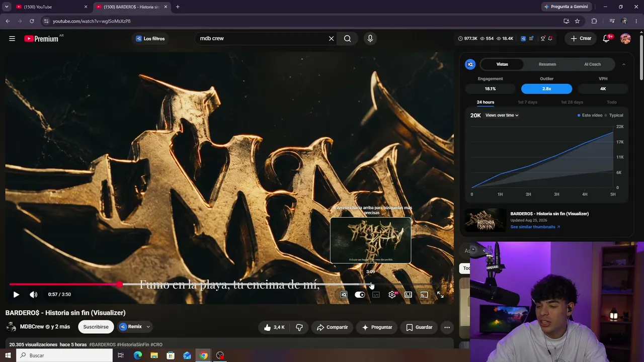Click the #BARDEROS hashtag
The width and height of the screenshot is (644, 362).
[102, 345]
